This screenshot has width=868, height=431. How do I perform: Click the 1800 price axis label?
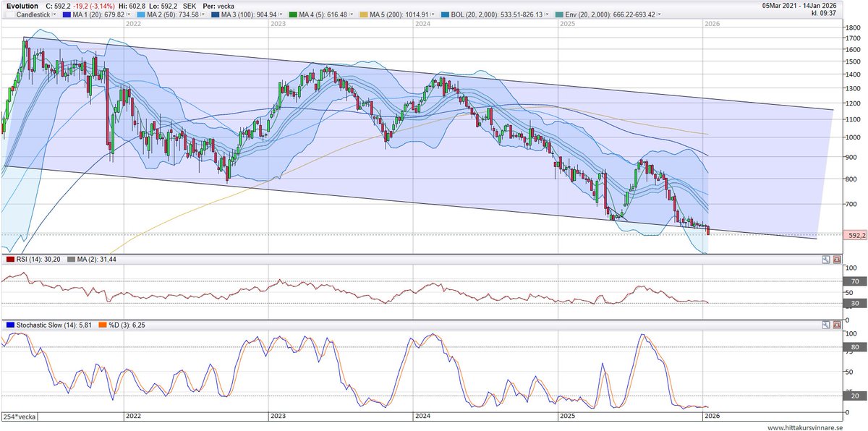[853, 27]
